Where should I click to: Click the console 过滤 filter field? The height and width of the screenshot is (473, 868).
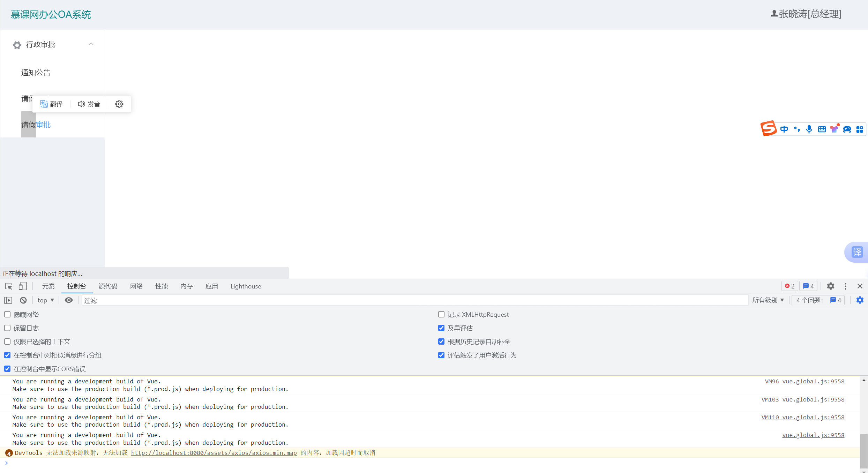click(x=415, y=300)
